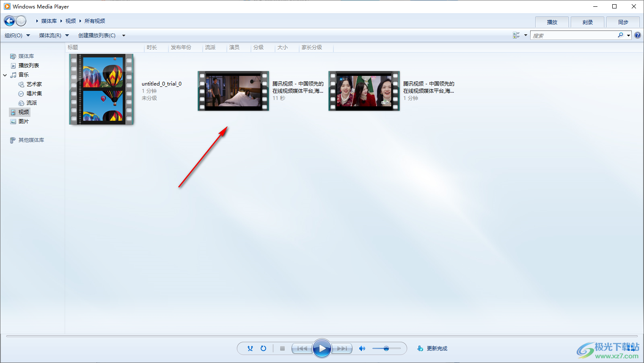This screenshot has height=363, width=644.
Task: Start playback with the Play button
Action: click(x=322, y=349)
